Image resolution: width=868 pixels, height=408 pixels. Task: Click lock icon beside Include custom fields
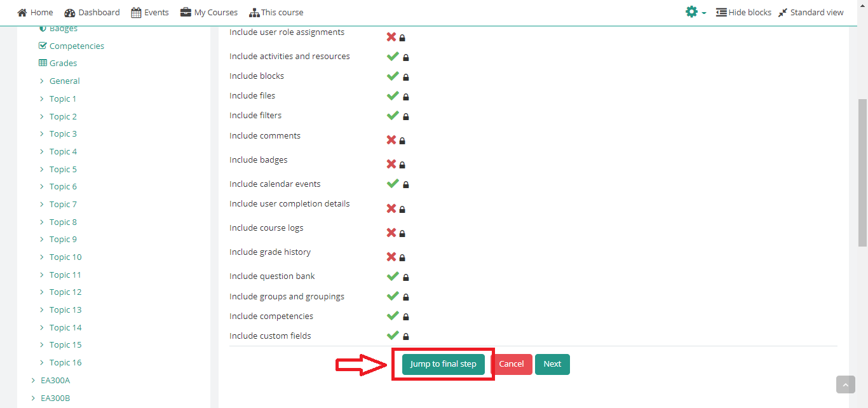(x=406, y=336)
